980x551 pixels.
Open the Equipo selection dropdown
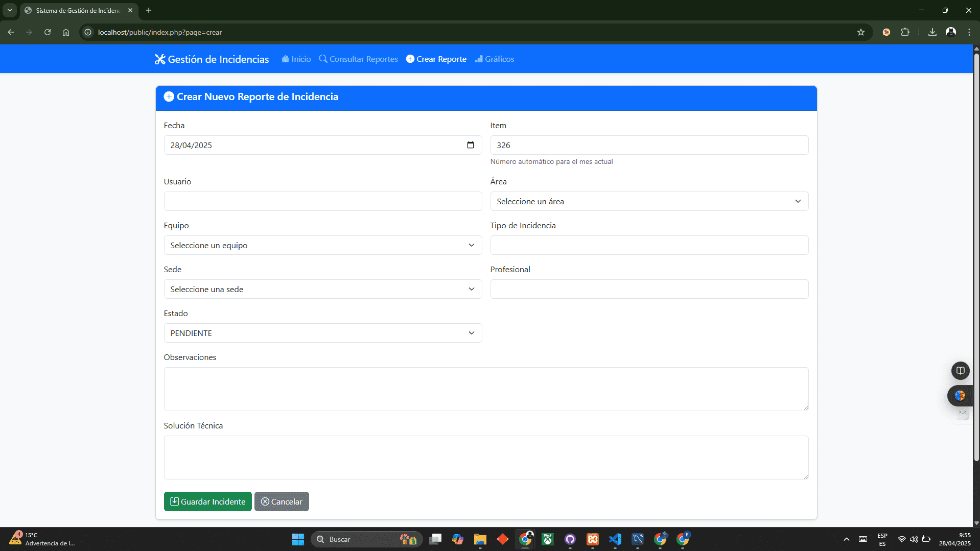[x=322, y=245]
